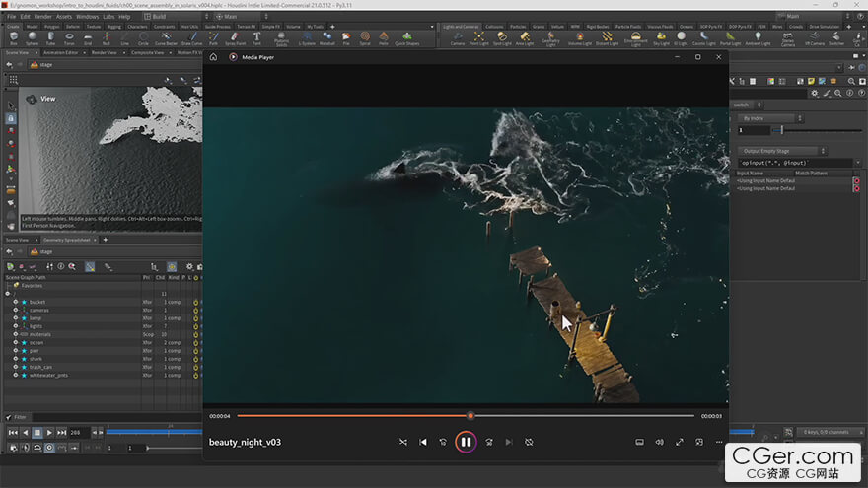
Task: Click the Media Player seek bar handle
Action: click(x=470, y=415)
